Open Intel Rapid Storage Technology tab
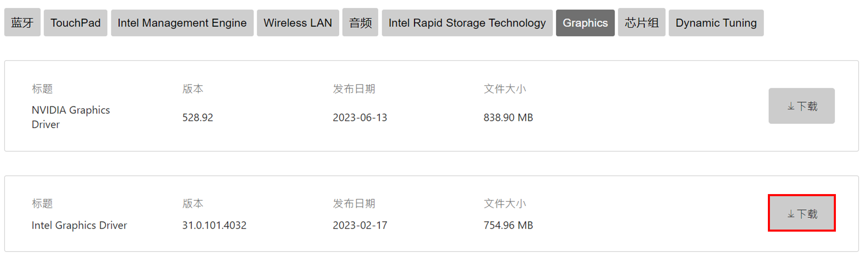Screen dimensions: 868x263 (x=467, y=23)
